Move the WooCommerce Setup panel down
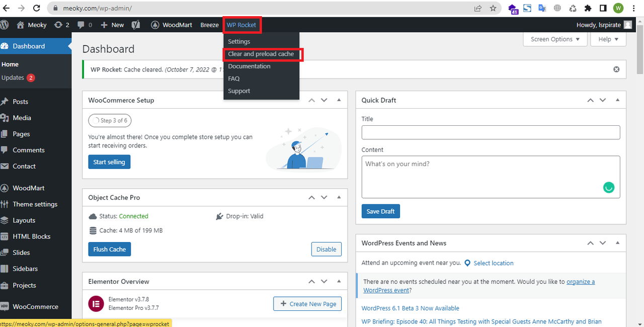644x327 pixels. (x=324, y=100)
